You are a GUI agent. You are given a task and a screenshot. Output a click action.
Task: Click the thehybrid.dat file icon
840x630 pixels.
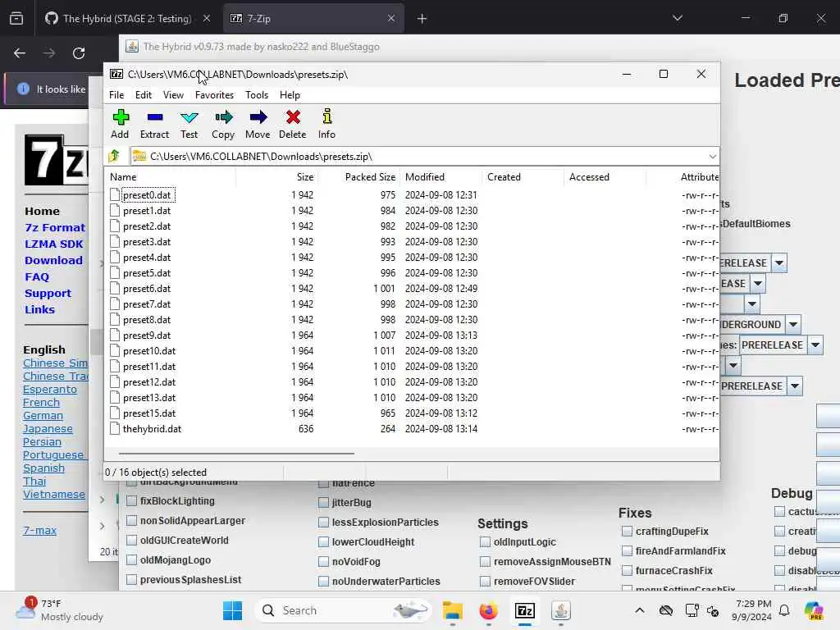115,428
